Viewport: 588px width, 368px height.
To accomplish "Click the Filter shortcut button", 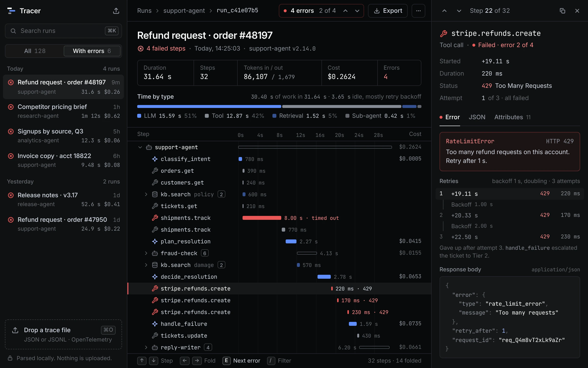I will tap(279, 361).
